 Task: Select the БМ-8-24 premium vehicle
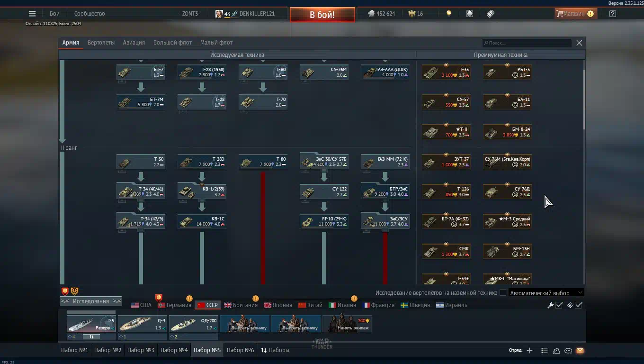click(x=507, y=132)
